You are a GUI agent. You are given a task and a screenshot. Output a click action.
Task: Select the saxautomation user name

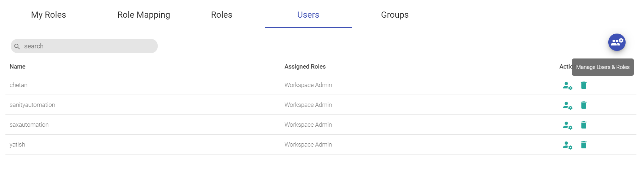29,125
